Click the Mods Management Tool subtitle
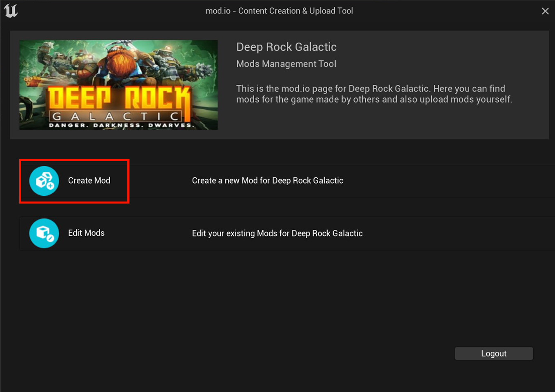The height and width of the screenshot is (392, 555). click(286, 64)
